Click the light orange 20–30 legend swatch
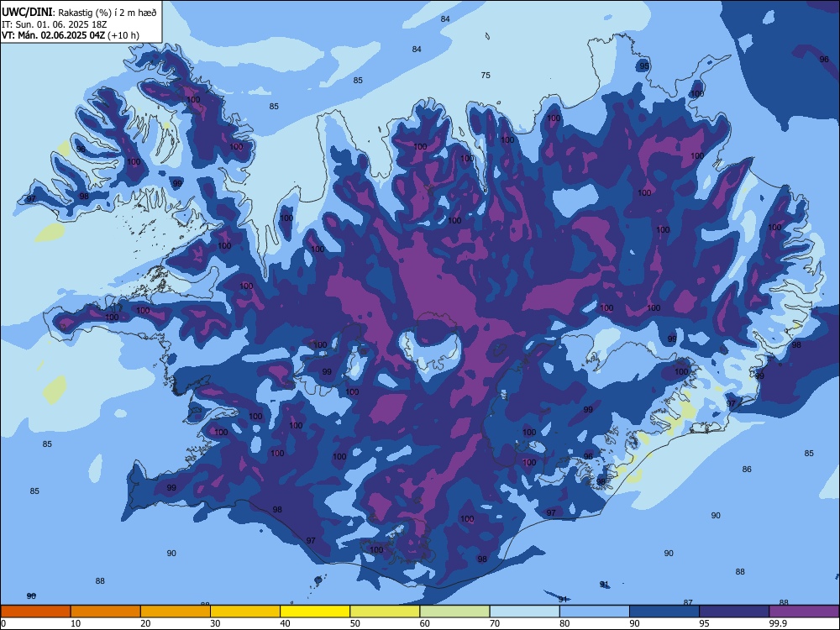 (x=176, y=612)
